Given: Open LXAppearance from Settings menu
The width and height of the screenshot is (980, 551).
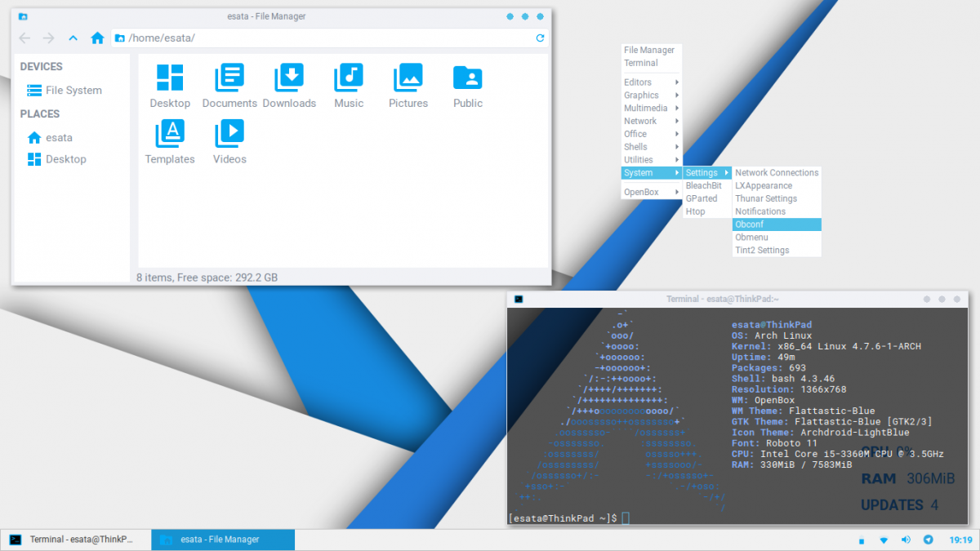Looking at the screenshot, I should pyautogui.click(x=777, y=186).
